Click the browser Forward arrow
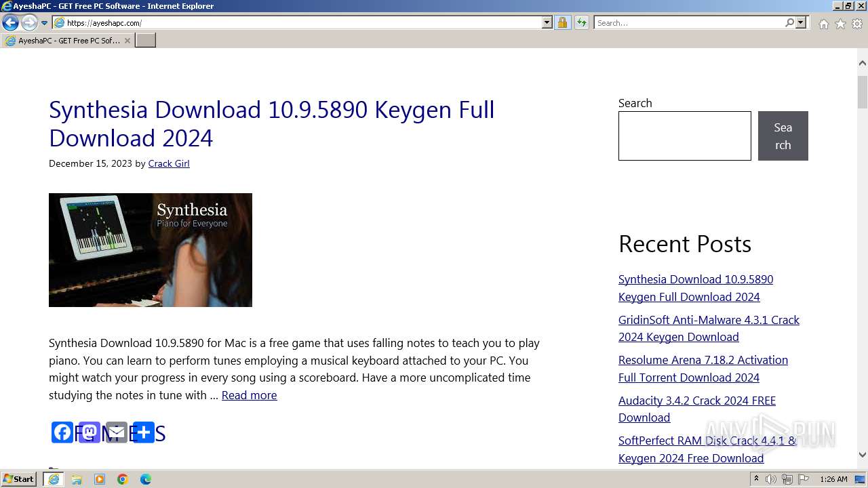 (x=29, y=22)
